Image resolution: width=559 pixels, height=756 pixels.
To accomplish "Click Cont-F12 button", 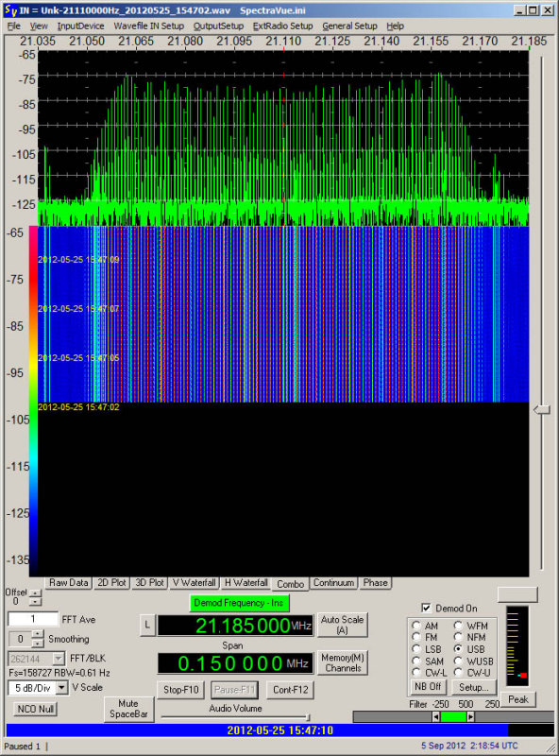I will pyautogui.click(x=290, y=690).
